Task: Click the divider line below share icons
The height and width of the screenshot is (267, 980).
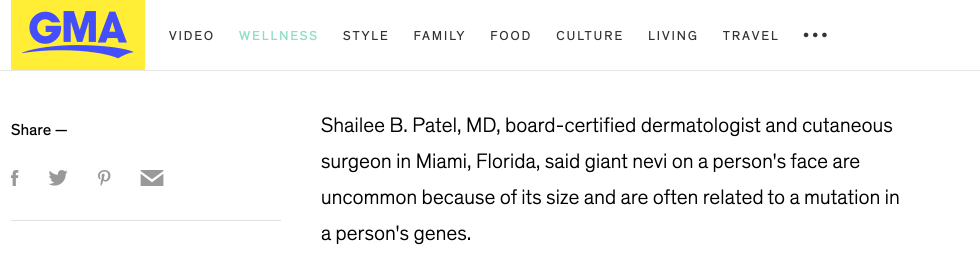Action: point(146,220)
